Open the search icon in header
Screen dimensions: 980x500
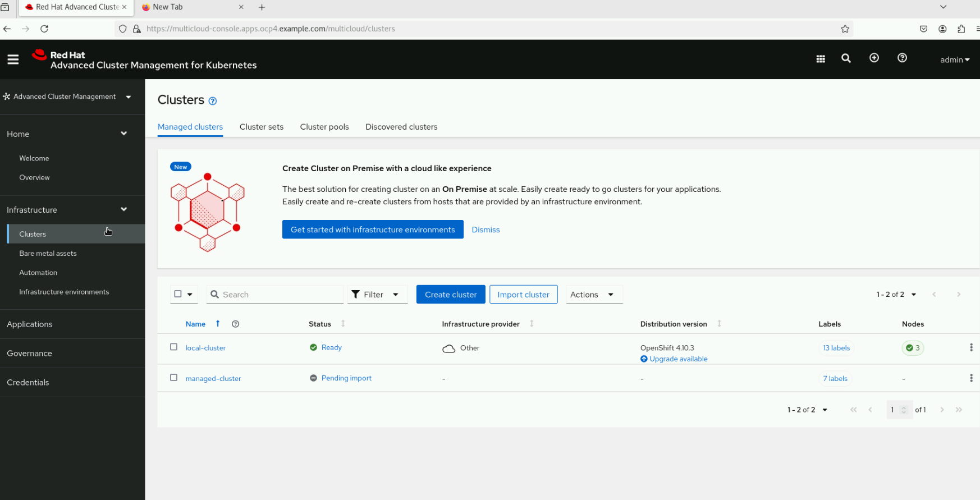pyautogui.click(x=846, y=58)
